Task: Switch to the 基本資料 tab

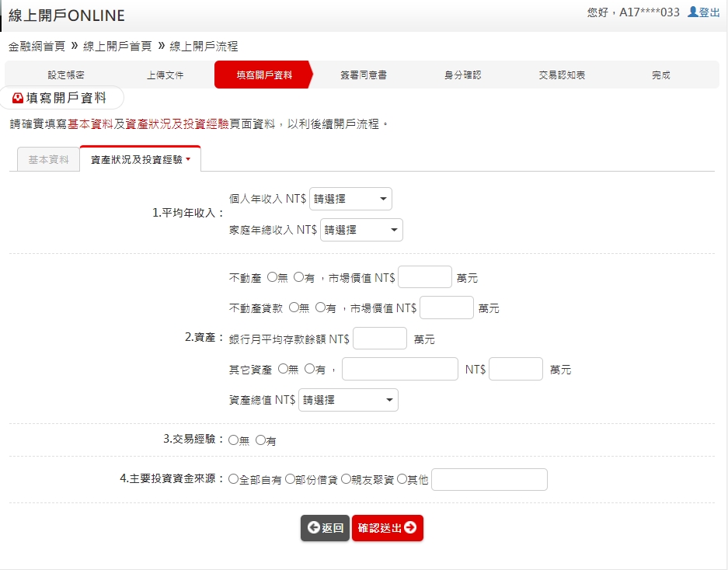Action: pyautogui.click(x=49, y=159)
